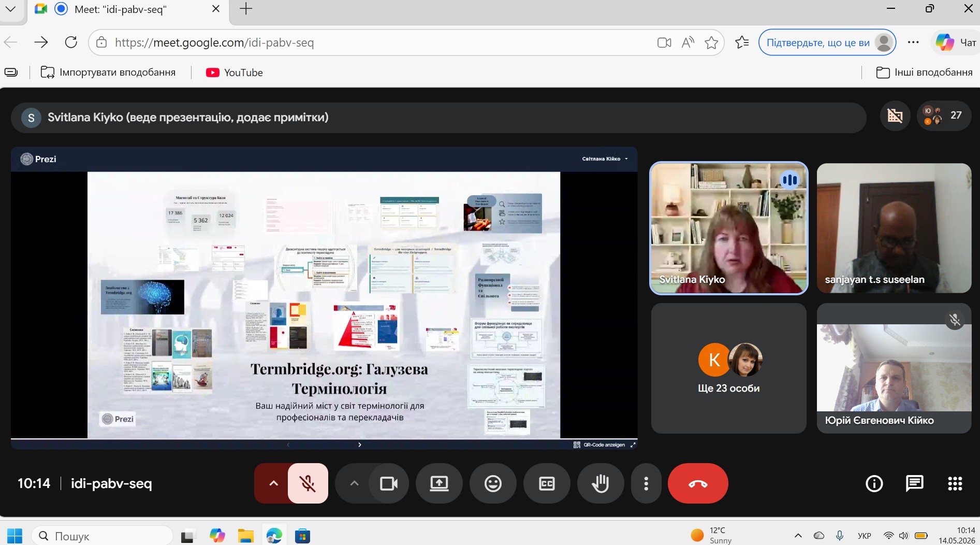The image size is (980, 545).
Task: Raise hand in the meeting
Action: [x=601, y=483]
